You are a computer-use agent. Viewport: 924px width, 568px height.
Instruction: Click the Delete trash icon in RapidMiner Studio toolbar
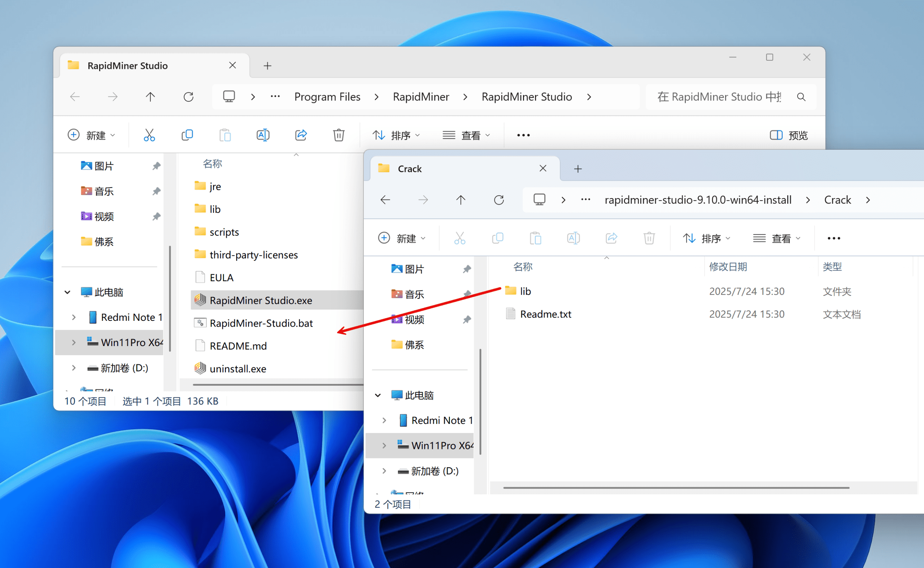339,135
